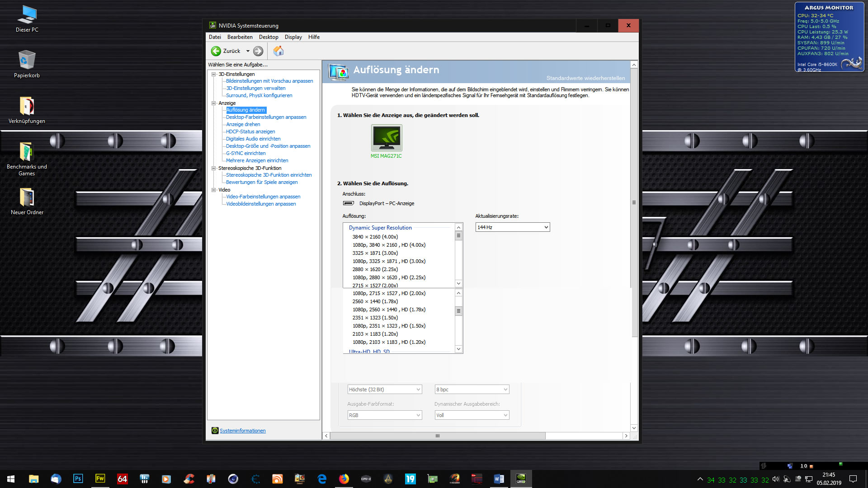This screenshot has width=868, height=488.
Task: Open Firefox from the taskbar
Action: click(344, 479)
